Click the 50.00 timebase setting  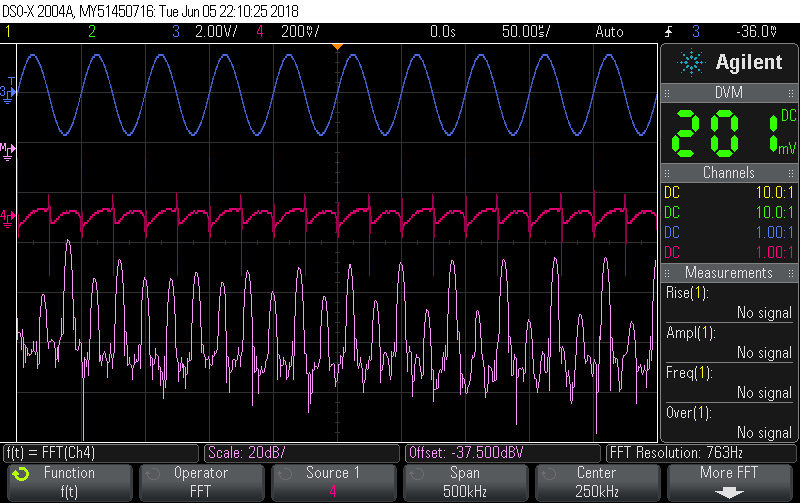pos(526,32)
